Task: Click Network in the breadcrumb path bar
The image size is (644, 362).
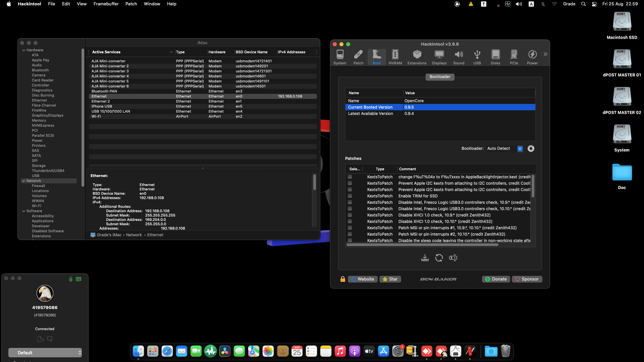Action: pyautogui.click(x=134, y=235)
